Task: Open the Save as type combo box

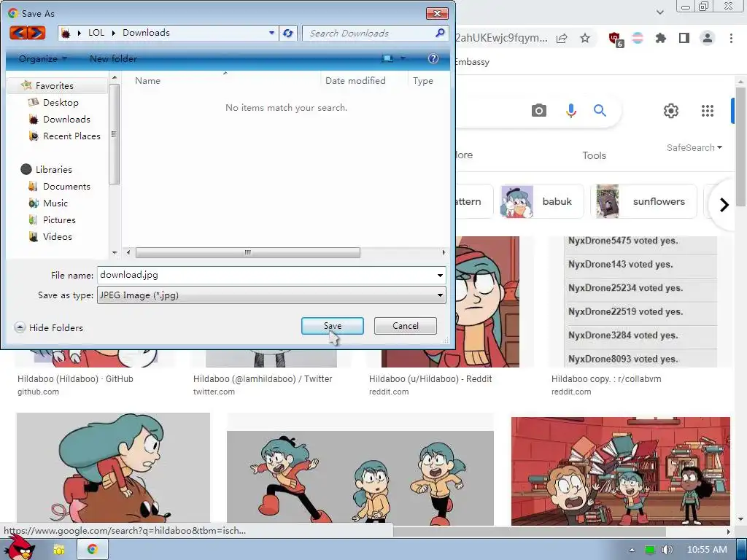Action: pyautogui.click(x=271, y=295)
